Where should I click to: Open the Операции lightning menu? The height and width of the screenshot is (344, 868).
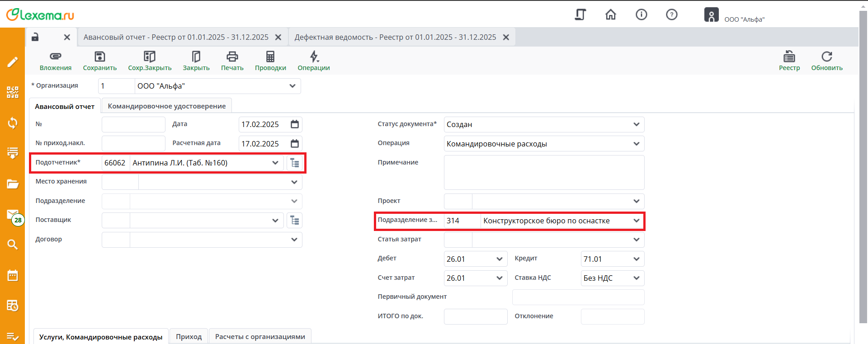coord(314,57)
